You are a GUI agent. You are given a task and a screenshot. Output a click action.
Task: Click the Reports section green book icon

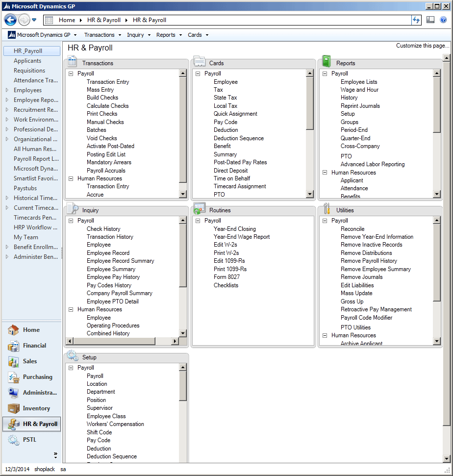click(x=327, y=61)
